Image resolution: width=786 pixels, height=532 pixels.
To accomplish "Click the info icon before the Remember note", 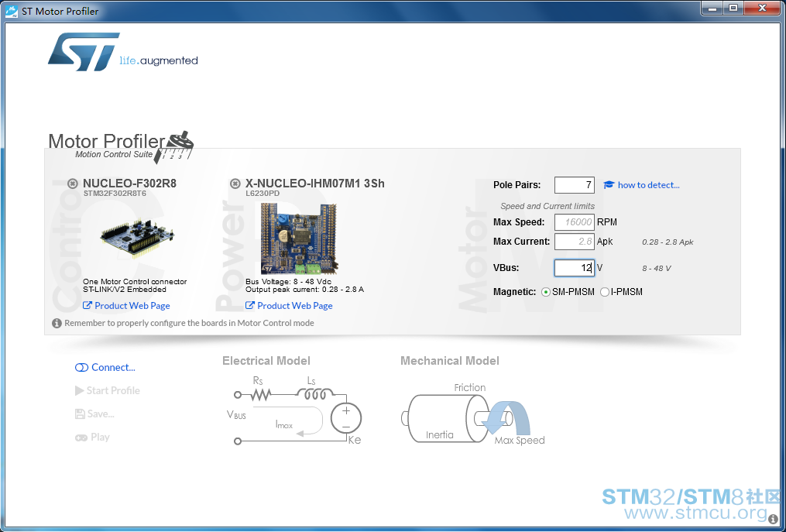I will pyautogui.click(x=57, y=323).
